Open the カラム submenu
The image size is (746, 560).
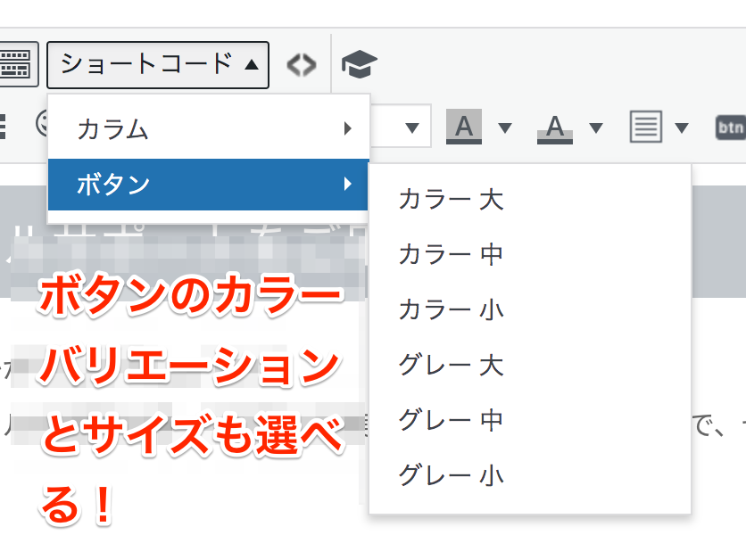coord(208,129)
